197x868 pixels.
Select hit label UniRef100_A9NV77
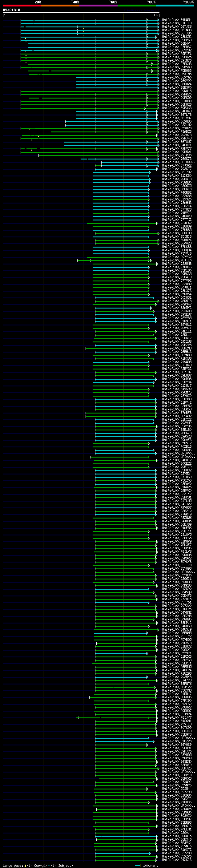177,149
